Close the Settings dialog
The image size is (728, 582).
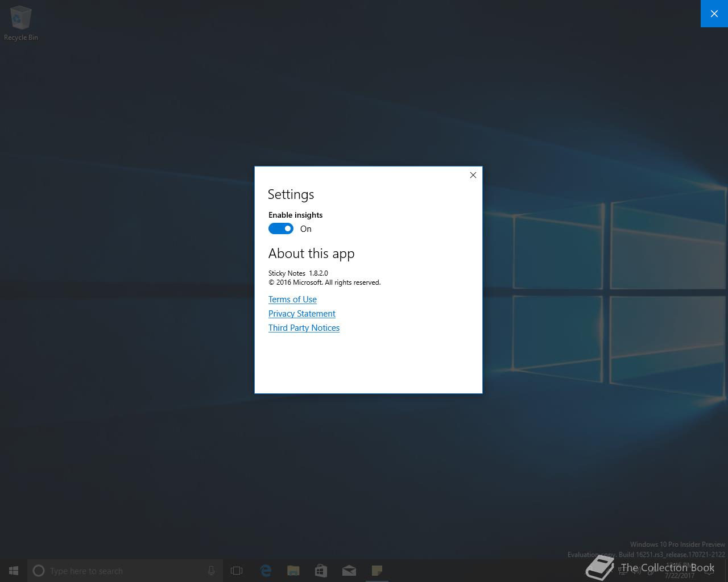tap(473, 175)
